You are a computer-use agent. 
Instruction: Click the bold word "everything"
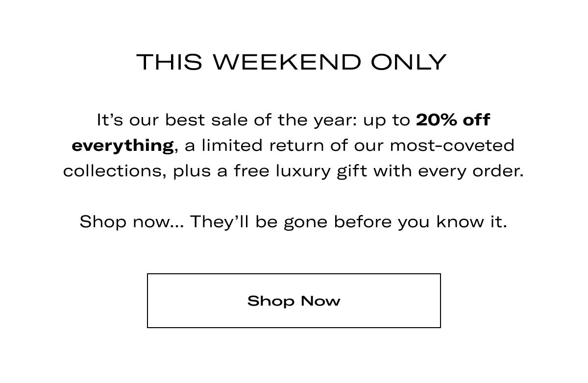point(122,145)
